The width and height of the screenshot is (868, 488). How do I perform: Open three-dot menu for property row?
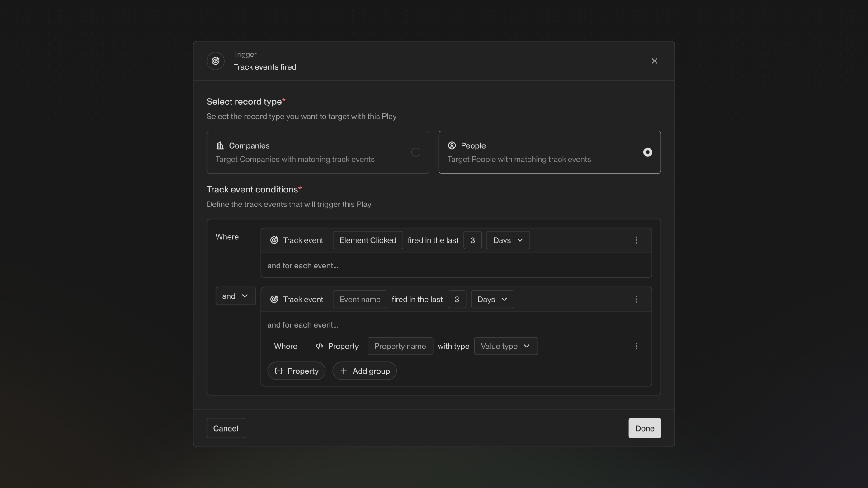[636, 346]
